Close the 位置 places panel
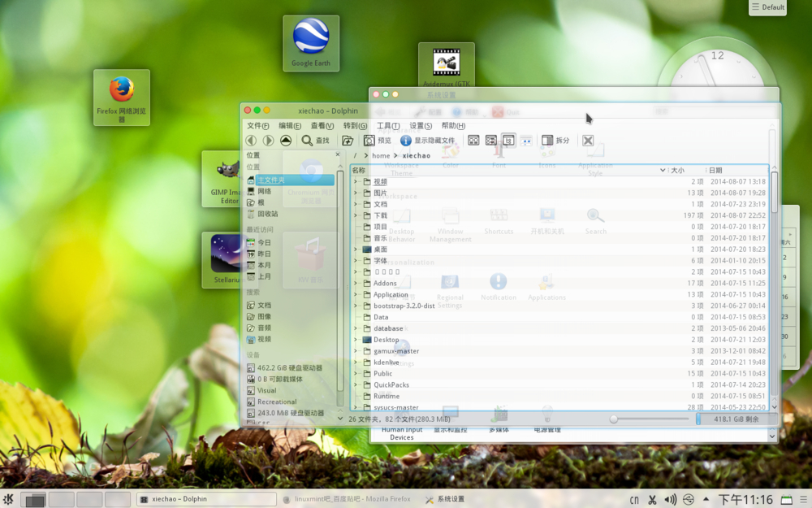Screen dimensions: 812x508 point(338,154)
